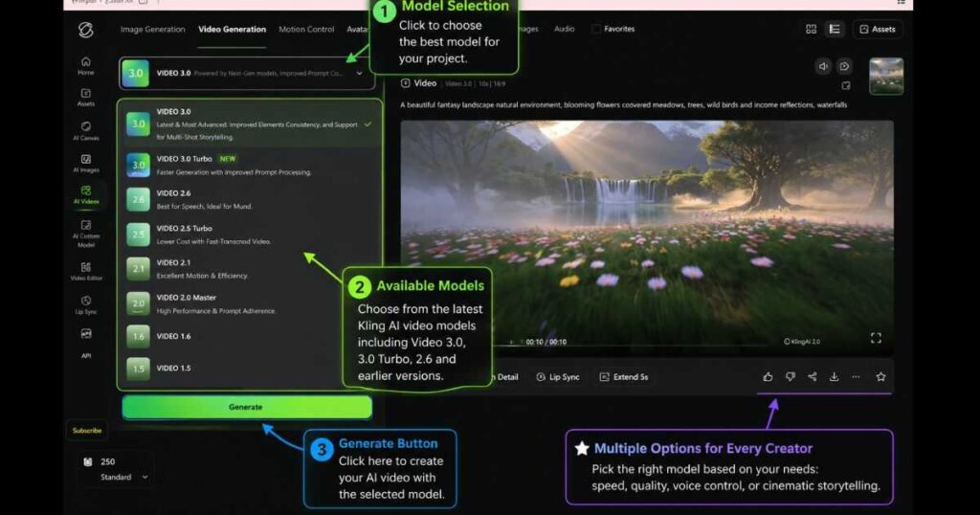Open AI Custom Model in sidebar
The width and height of the screenshot is (980, 515).
click(85, 234)
